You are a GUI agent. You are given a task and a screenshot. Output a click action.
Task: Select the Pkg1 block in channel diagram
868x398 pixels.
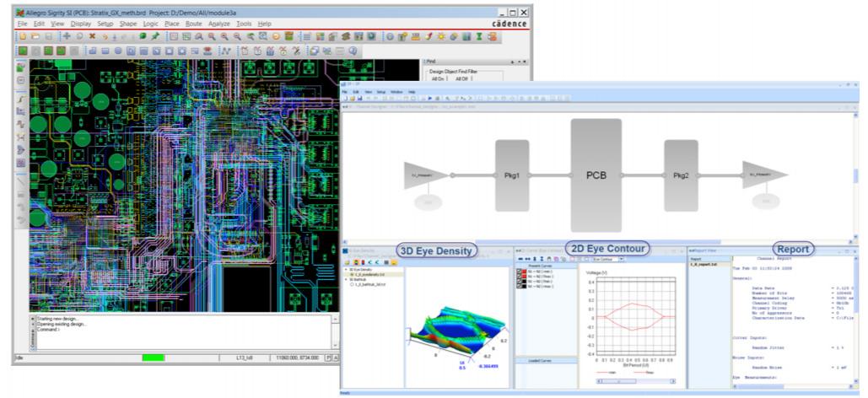512,175
